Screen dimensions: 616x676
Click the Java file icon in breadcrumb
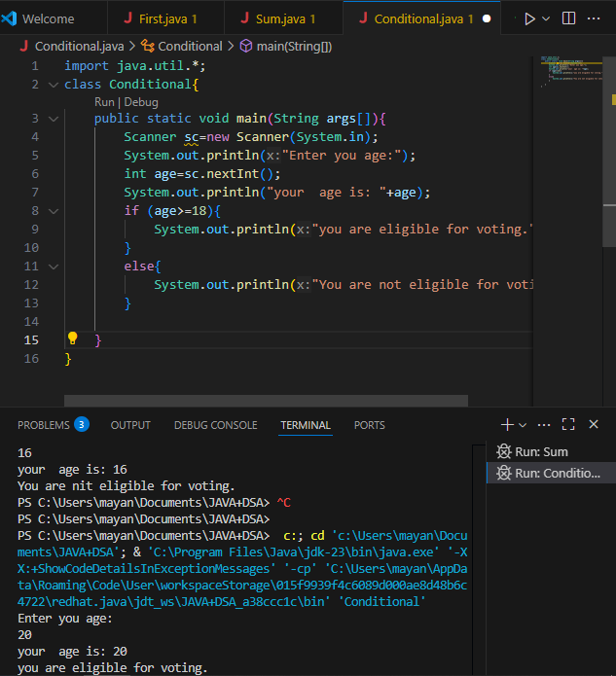pyautogui.click(x=24, y=46)
